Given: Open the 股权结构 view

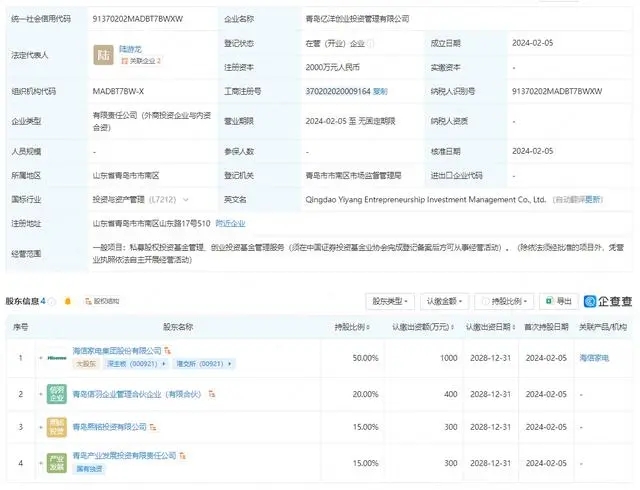Looking at the screenshot, I should point(102,300).
